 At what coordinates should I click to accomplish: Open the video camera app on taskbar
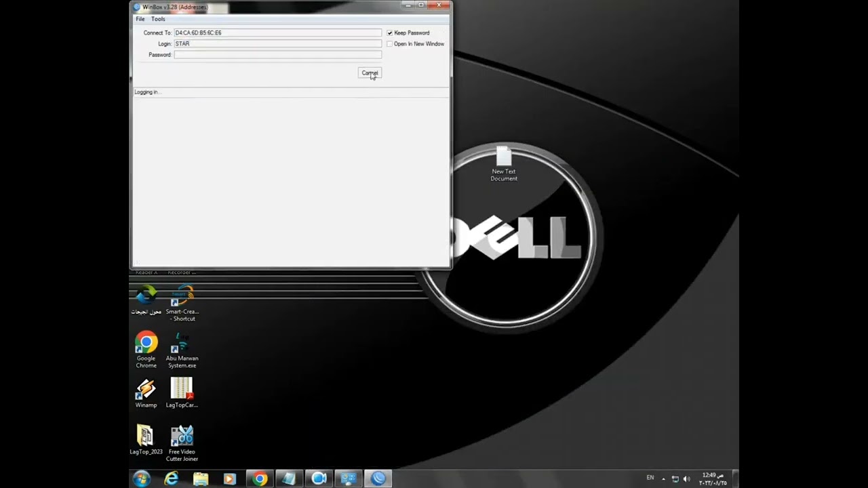point(319,479)
